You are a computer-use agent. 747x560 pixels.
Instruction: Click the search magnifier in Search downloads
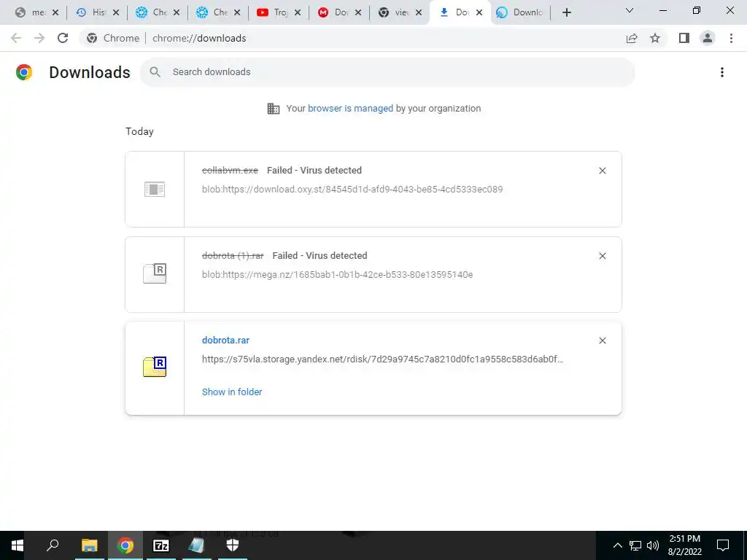pos(155,72)
